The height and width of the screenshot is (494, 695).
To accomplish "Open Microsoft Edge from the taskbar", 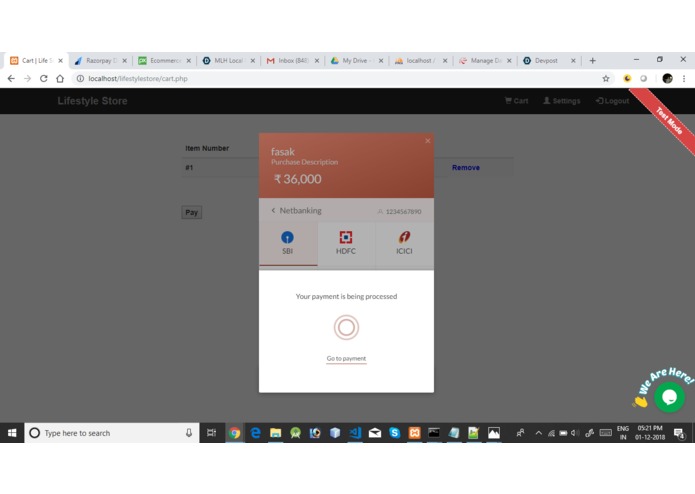I will 255,433.
